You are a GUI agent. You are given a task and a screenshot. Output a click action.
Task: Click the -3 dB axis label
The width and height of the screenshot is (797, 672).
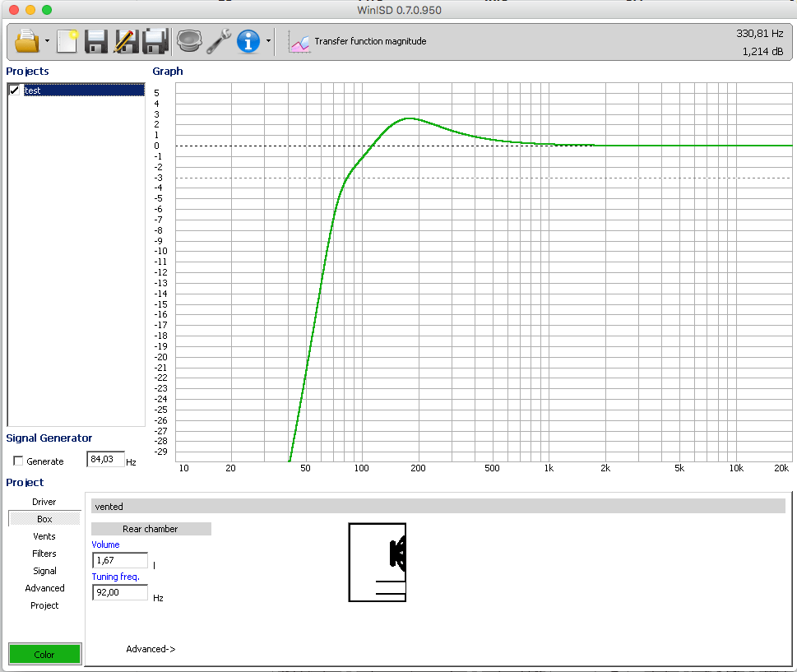tap(159, 178)
